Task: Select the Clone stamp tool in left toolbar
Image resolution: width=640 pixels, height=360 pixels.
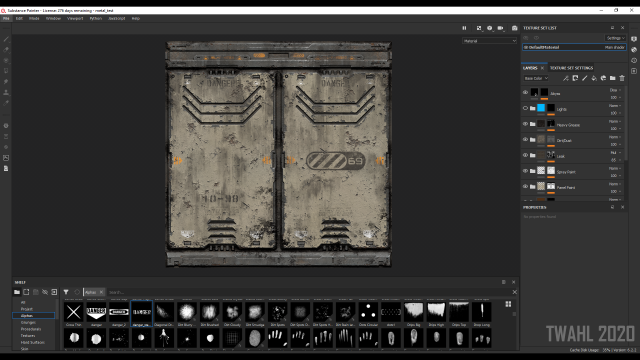Action: tap(6, 92)
